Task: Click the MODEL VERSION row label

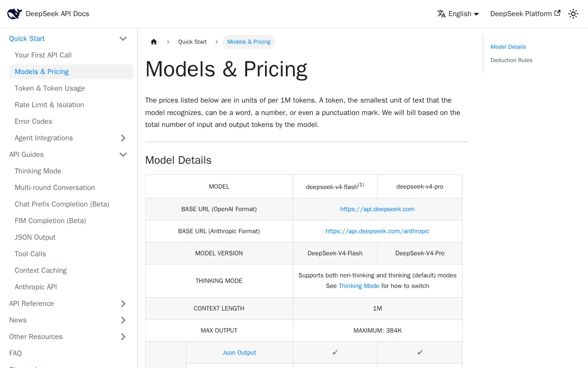Action: [219, 253]
